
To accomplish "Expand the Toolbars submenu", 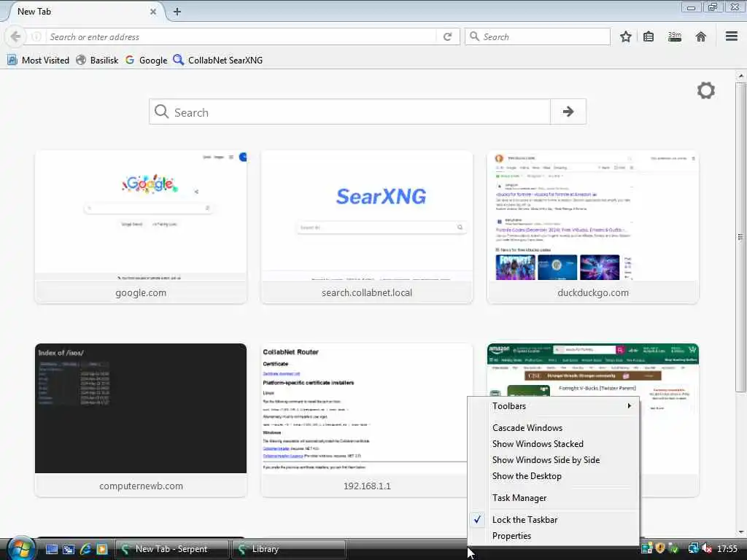I will tap(554, 406).
